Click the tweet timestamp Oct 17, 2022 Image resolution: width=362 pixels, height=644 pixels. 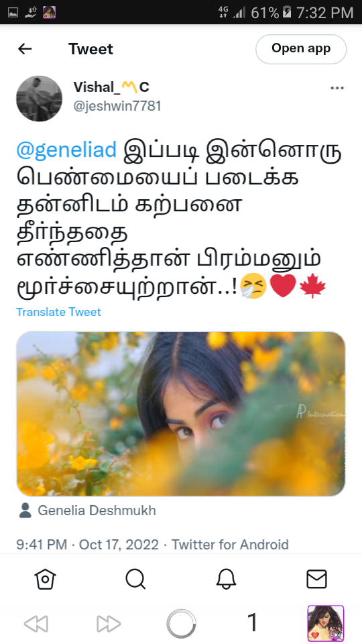[x=119, y=545]
